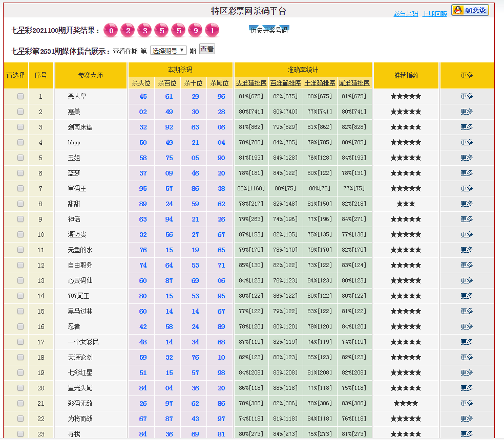This screenshot has height=440, width=504.
Task: Click the five-star rating for 恶人皇
Action: point(406,96)
